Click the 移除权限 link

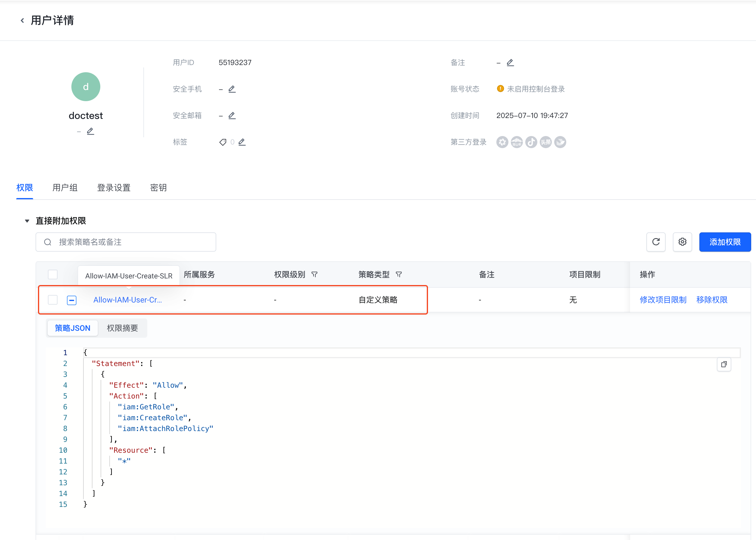(712, 300)
